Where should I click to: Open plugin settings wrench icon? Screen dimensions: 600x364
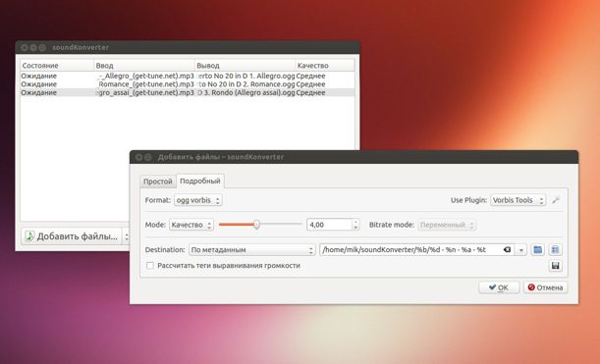[556, 200]
